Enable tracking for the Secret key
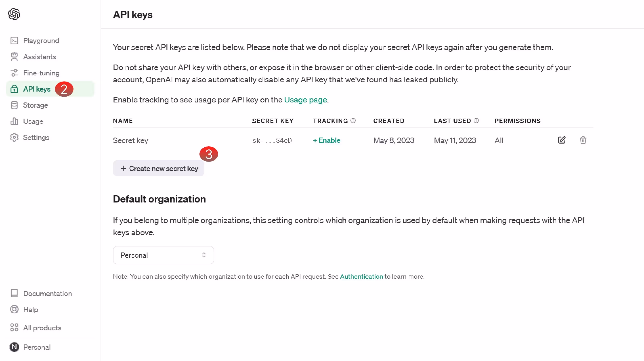The width and height of the screenshot is (644, 361). [x=326, y=140]
